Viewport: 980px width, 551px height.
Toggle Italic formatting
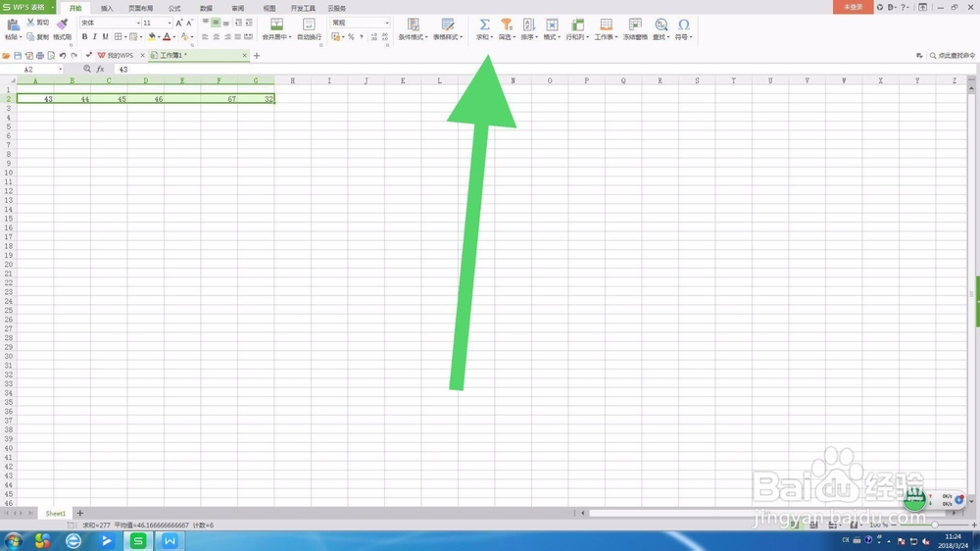[x=95, y=37]
